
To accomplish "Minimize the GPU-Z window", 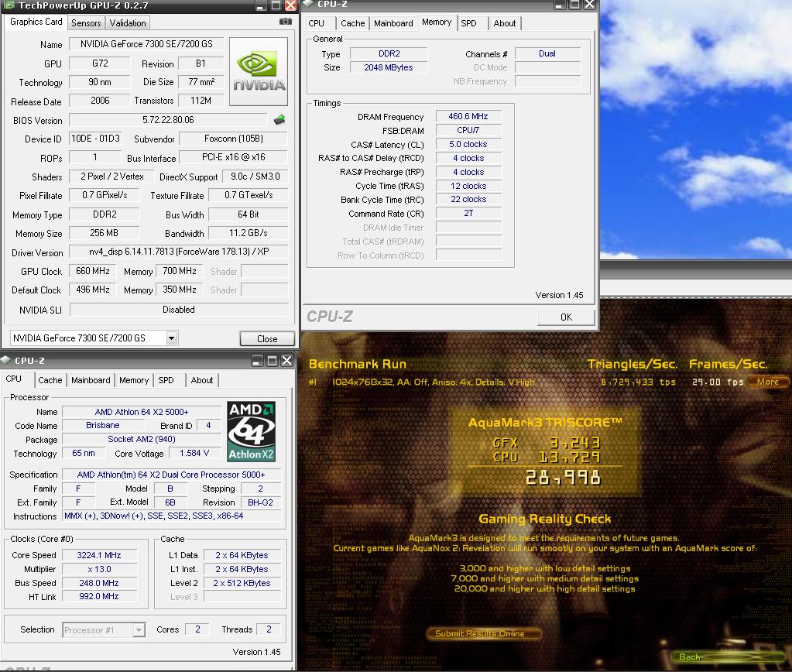I will click(x=261, y=5).
